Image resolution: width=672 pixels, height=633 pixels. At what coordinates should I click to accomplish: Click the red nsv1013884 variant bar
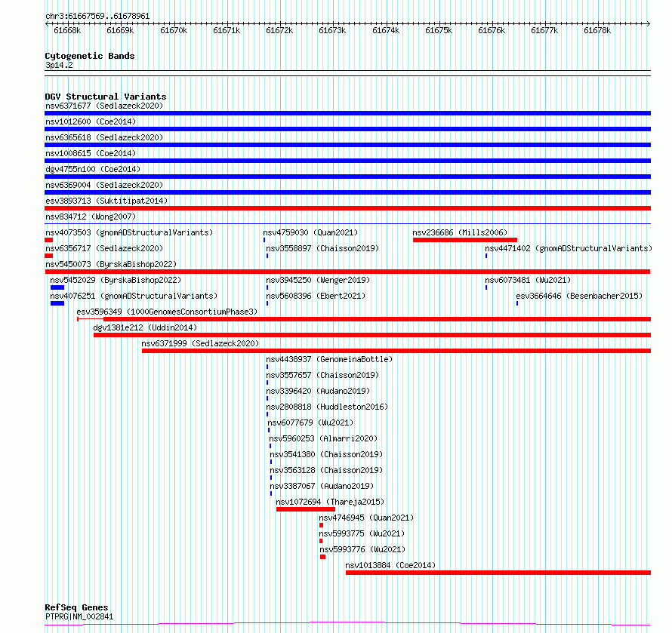coord(498,573)
